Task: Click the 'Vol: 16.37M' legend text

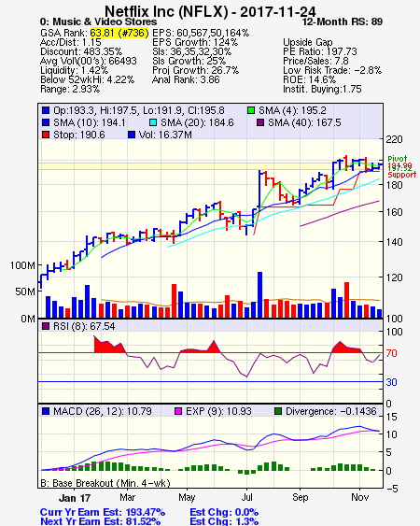Action: pos(165,135)
